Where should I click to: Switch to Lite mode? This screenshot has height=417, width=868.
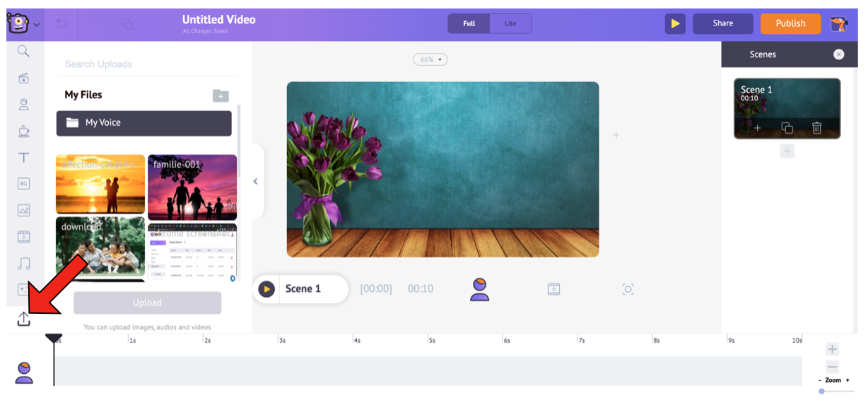(x=510, y=23)
